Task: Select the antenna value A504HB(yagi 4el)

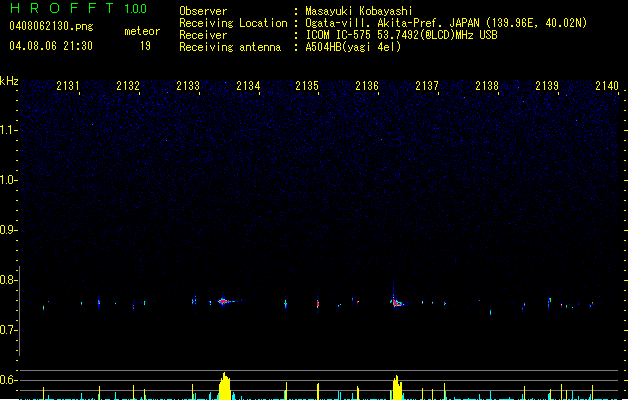Action: (353, 47)
